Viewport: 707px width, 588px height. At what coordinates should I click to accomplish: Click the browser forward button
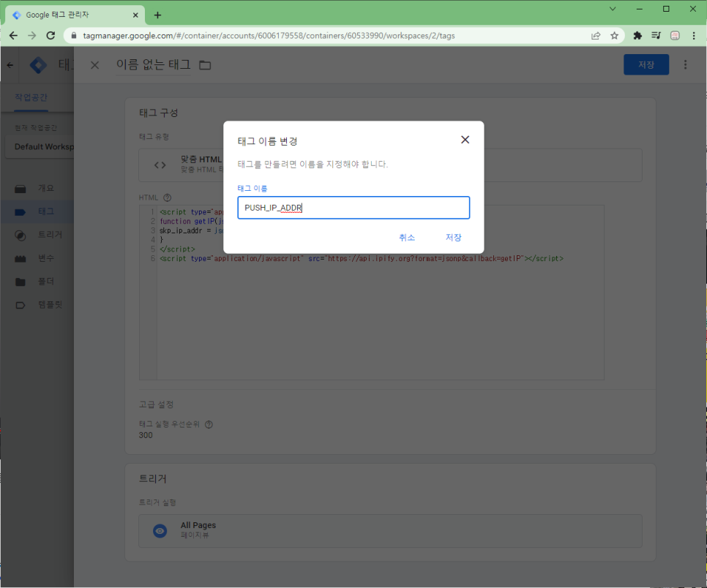click(x=32, y=36)
